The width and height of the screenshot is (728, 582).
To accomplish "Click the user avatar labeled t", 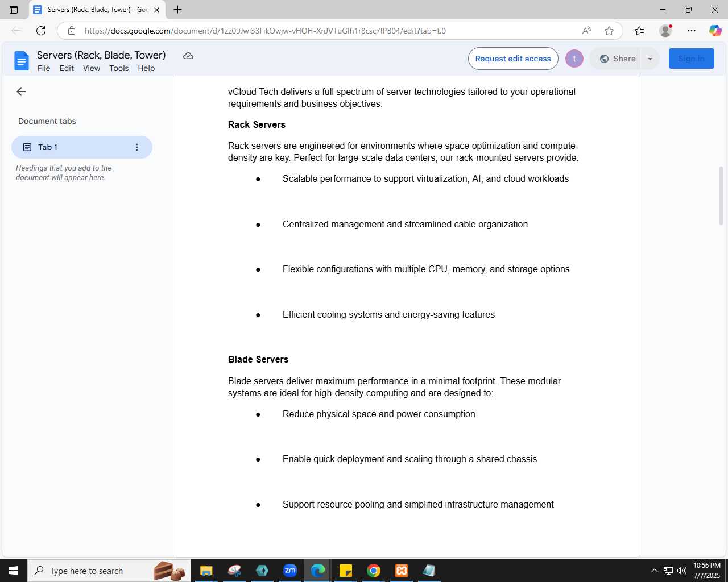I will [574, 59].
